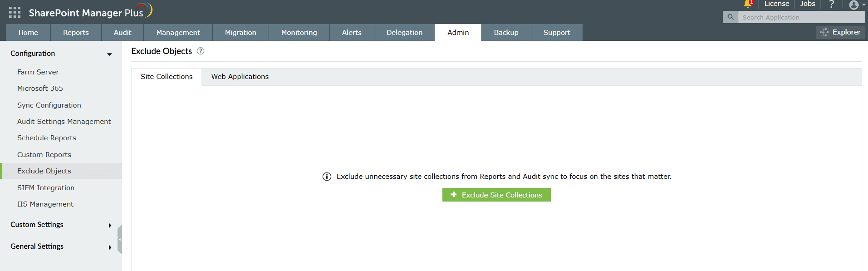The height and width of the screenshot is (271, 868).
Task: Click the info icon beside the exclusion message
Action: [x=327, y=176]
